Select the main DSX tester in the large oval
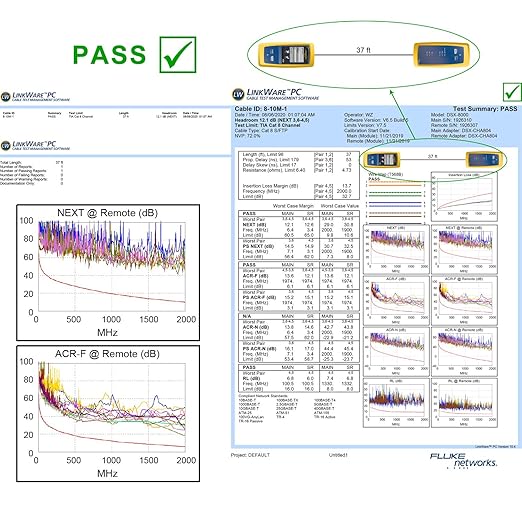 (286, 54)
